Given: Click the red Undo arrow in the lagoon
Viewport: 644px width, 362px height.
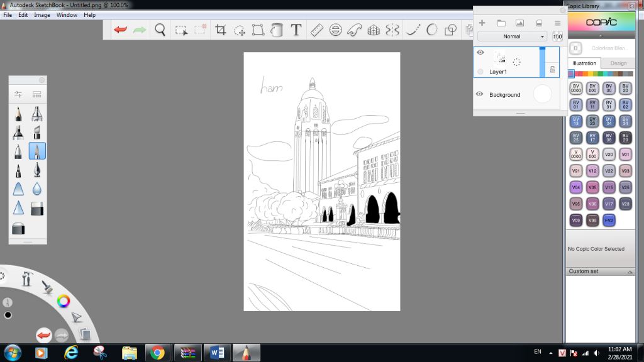Looking at the screenshot, I should [x=43, y=336].
